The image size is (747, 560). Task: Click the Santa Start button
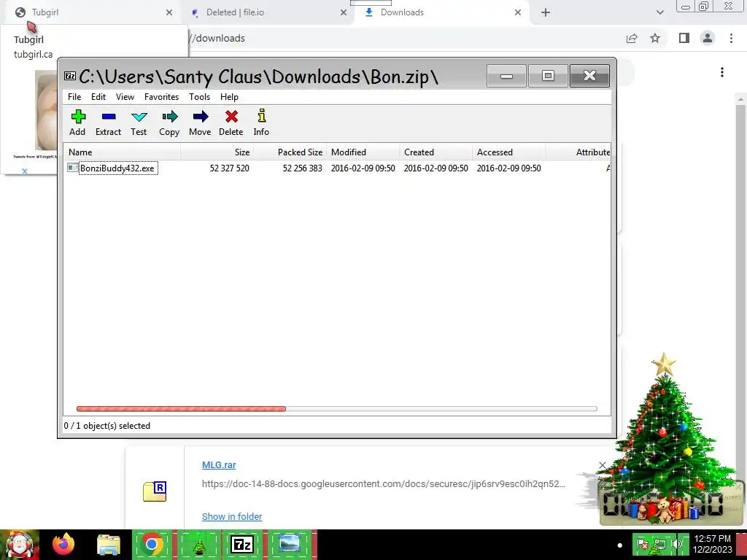[20, 544]
